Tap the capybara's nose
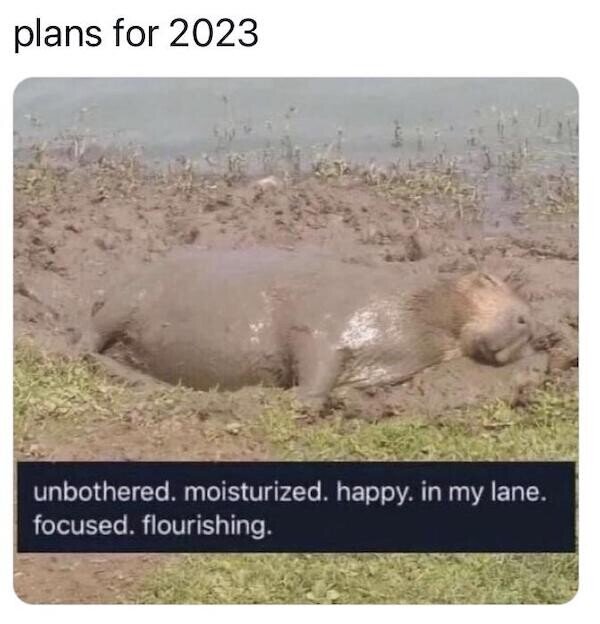 518,320
